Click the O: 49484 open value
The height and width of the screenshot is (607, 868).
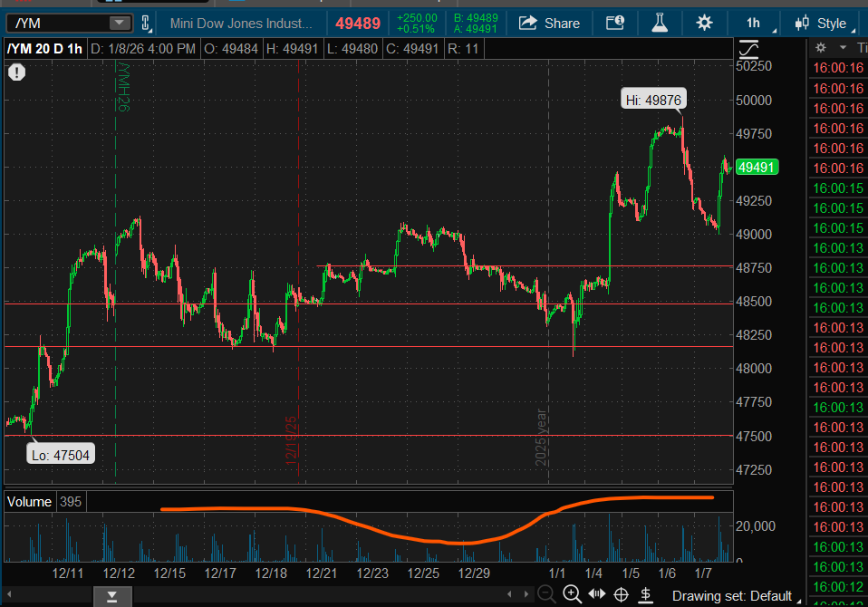coord(231,49)
